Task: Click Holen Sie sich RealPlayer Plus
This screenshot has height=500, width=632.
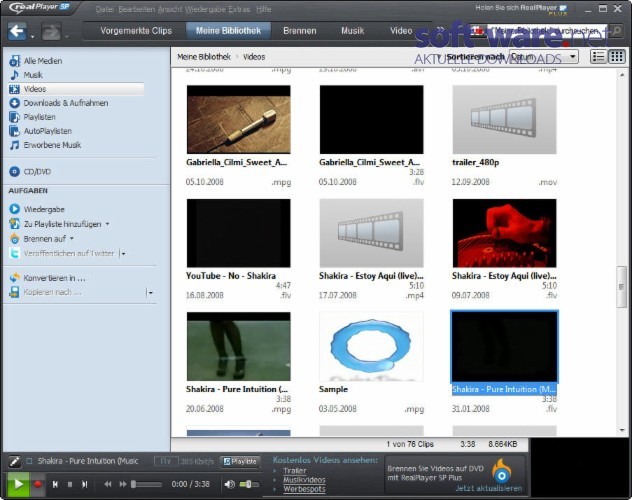Action: point(521,9)
